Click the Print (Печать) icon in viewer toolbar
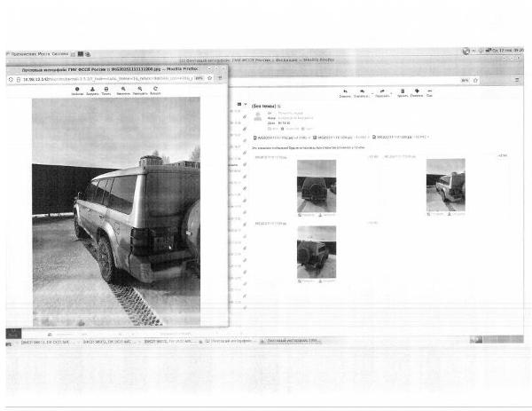This screenshot has height=411, width=532. click(x=106, y=90)
